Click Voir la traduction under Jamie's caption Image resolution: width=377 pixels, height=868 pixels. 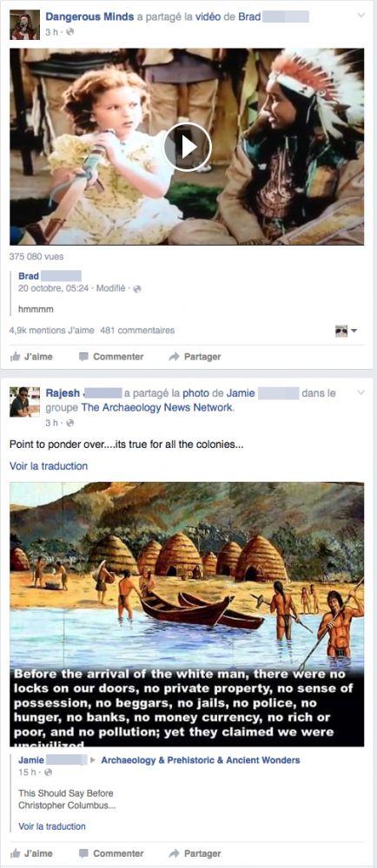(x=52, y=826)
